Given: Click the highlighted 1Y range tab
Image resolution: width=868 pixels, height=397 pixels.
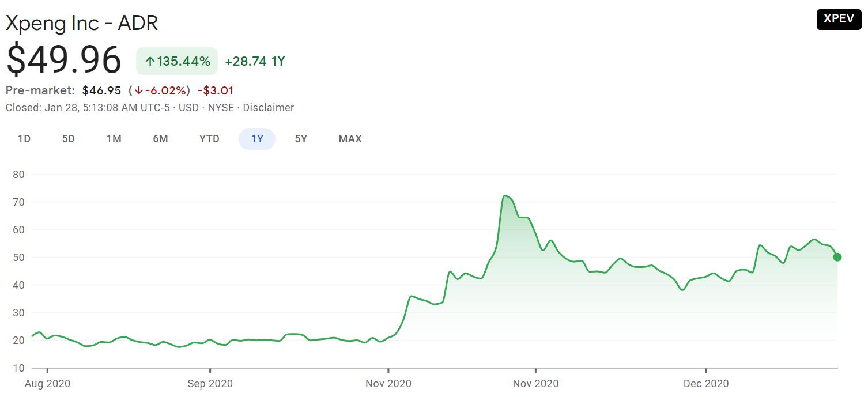Looking at the screenshot, I should (257, 139).
